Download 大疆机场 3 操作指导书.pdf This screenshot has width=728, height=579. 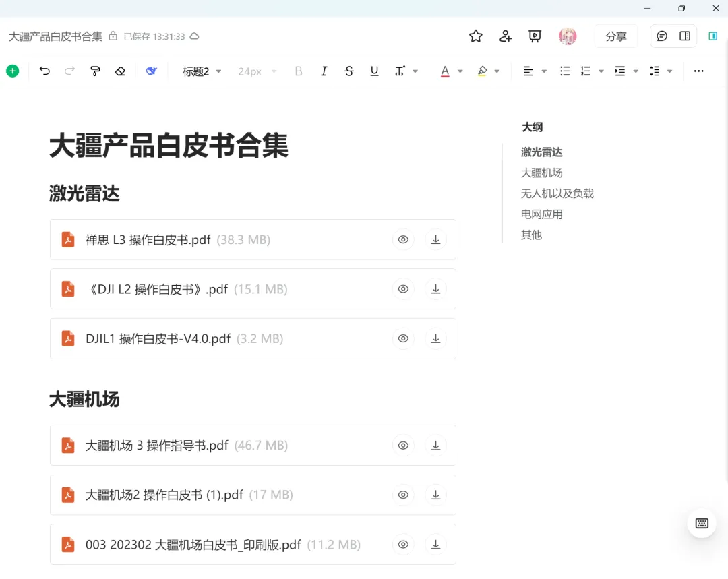pyautogui.click(x=435, y=446)
